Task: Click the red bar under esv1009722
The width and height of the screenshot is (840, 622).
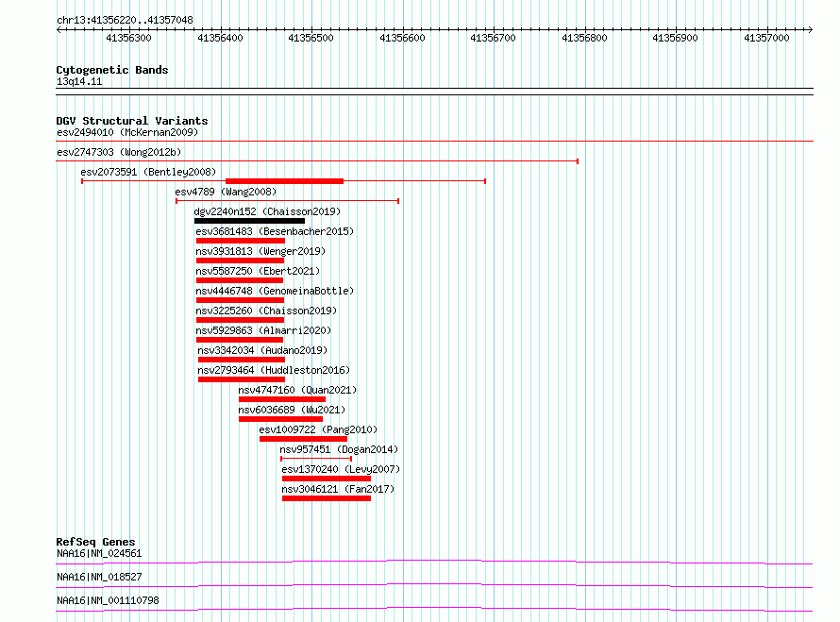Action: (303, 439)
